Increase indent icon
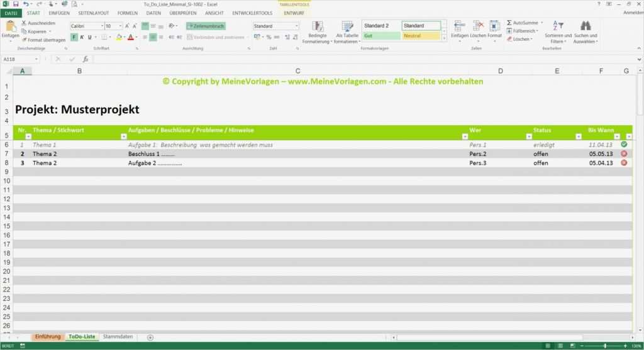Viewport: 644px width, 350px height. (x=179, y=37)
